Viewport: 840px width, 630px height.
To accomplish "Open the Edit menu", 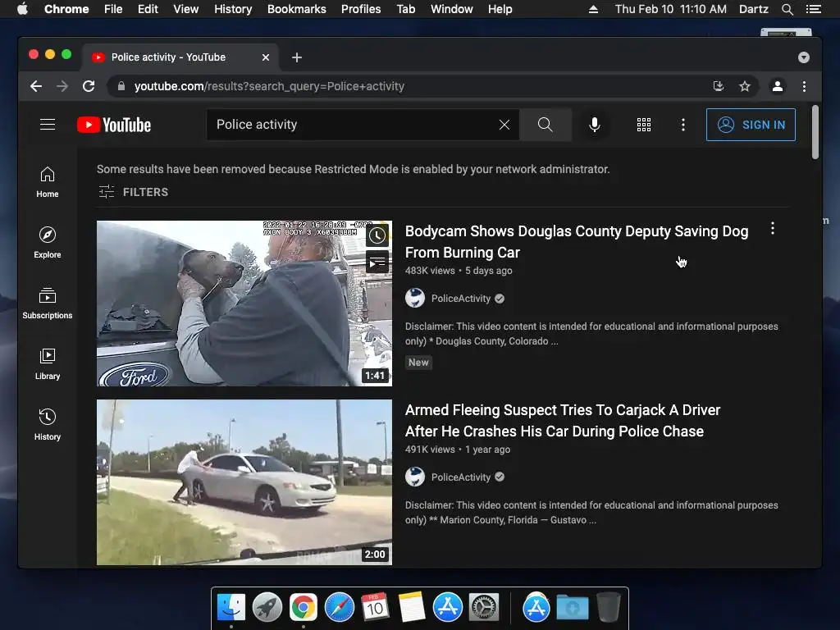I will click(x=148, y=9).
